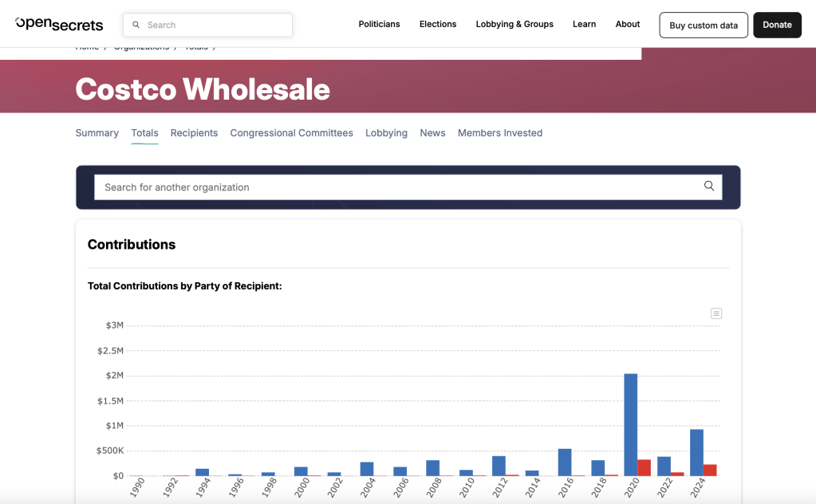View the Lobbying tab
The height and width of the screenshot is (504, 816).
pyautogui.click(x=386, y=133)
